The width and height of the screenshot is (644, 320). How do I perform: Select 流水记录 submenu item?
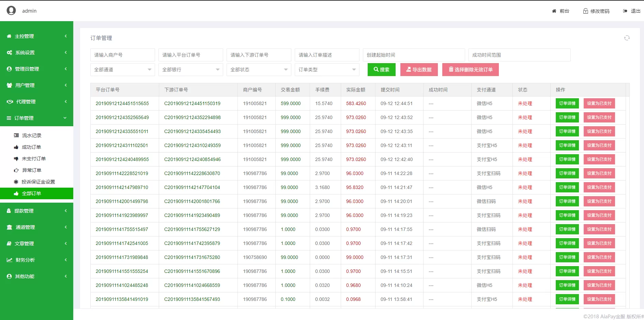32,135
